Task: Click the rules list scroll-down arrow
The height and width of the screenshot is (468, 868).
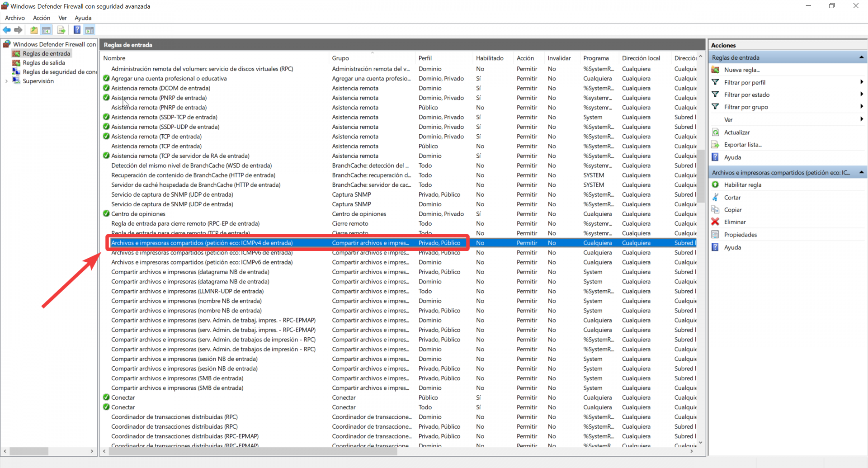Action: click(x=701, y=443)
